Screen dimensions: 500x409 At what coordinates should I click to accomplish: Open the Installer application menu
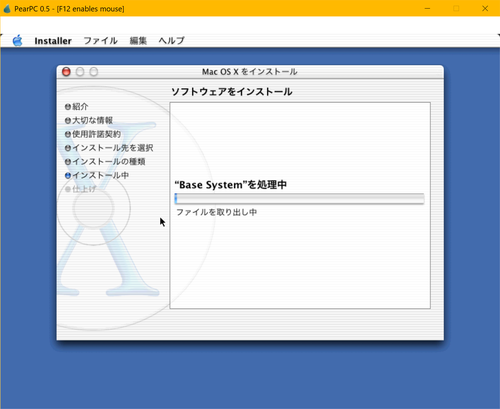coord(53,41)
